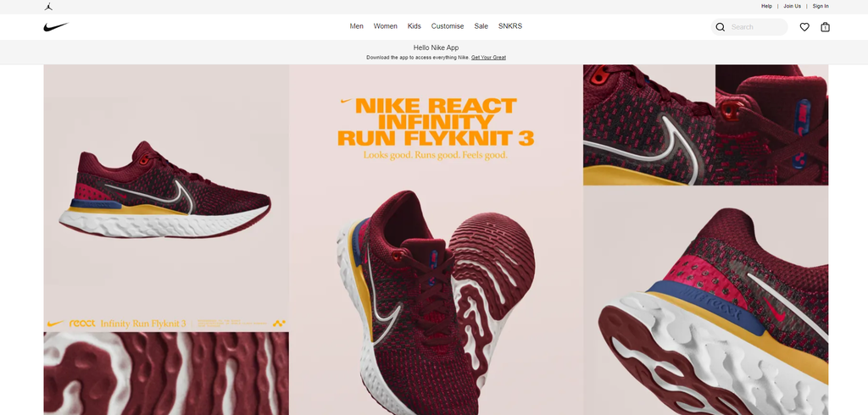Click the top-right close-up swoosh shoe image
Viewport: 868px width, 415px height.
[x=705, y=125]
